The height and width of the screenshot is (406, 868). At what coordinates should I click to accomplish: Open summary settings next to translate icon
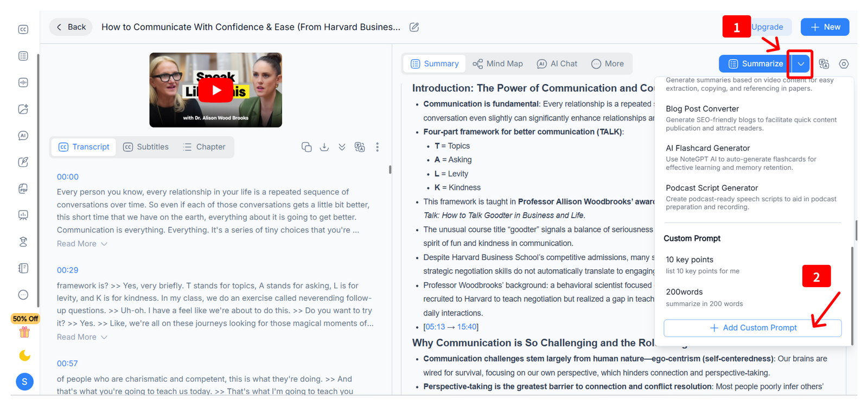tap(844, 64)
